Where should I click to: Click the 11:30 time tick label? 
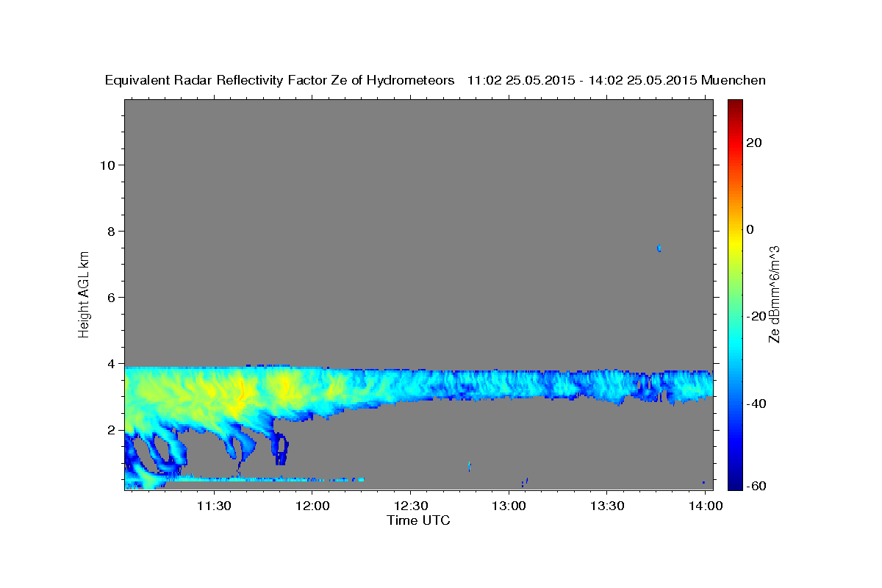pos(214,506)
